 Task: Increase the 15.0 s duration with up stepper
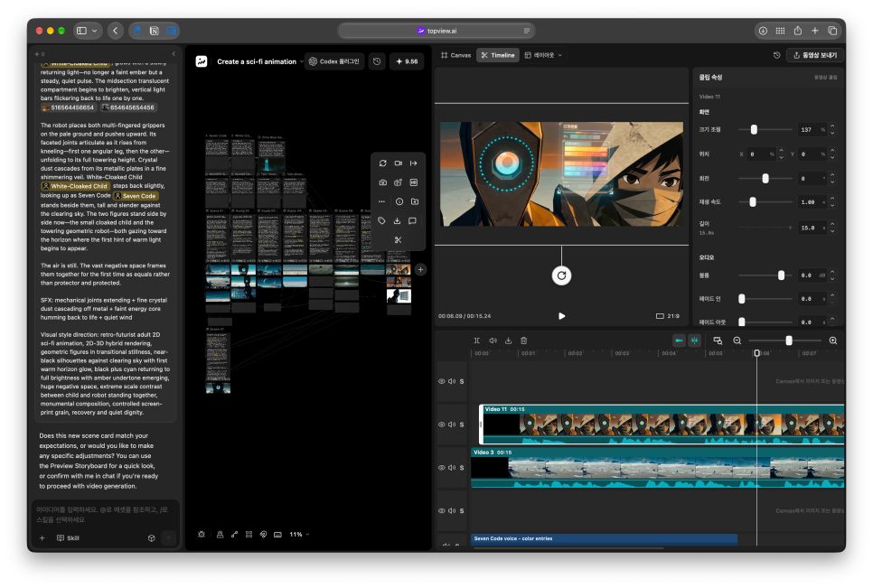[x=832, y=224]
